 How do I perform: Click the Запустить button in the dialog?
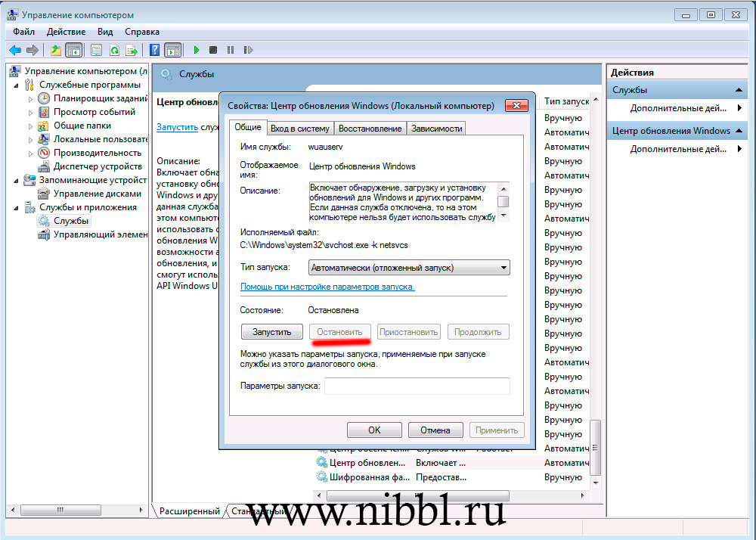(272, 332)
